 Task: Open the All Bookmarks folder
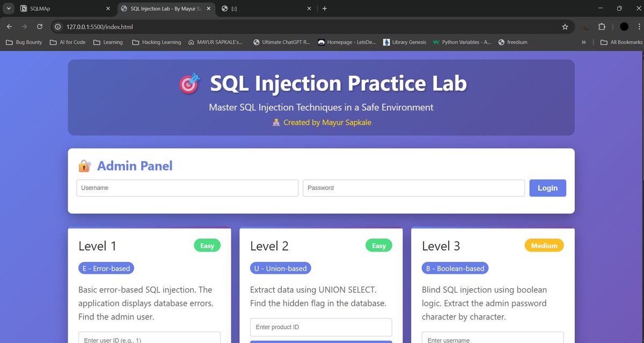(621, 42)
